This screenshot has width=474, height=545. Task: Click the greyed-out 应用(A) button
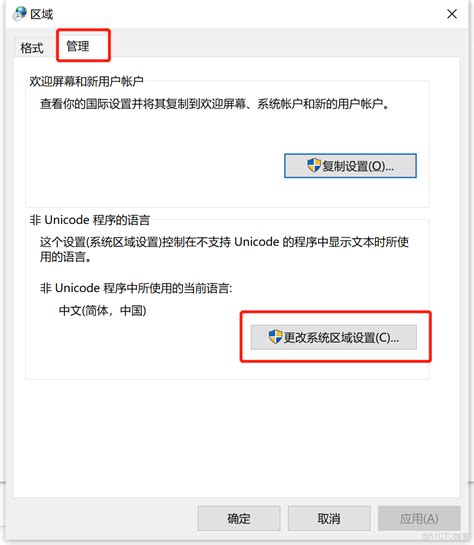(419, 519)
